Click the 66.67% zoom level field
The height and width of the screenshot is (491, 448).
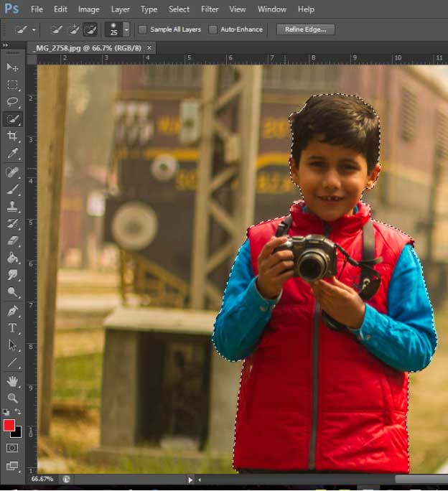point(42,479)
